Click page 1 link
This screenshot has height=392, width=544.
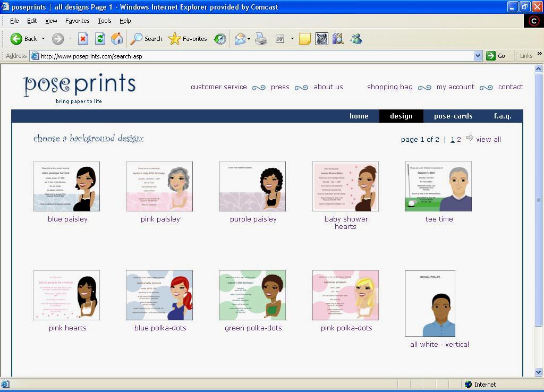[x=453, y=140]
